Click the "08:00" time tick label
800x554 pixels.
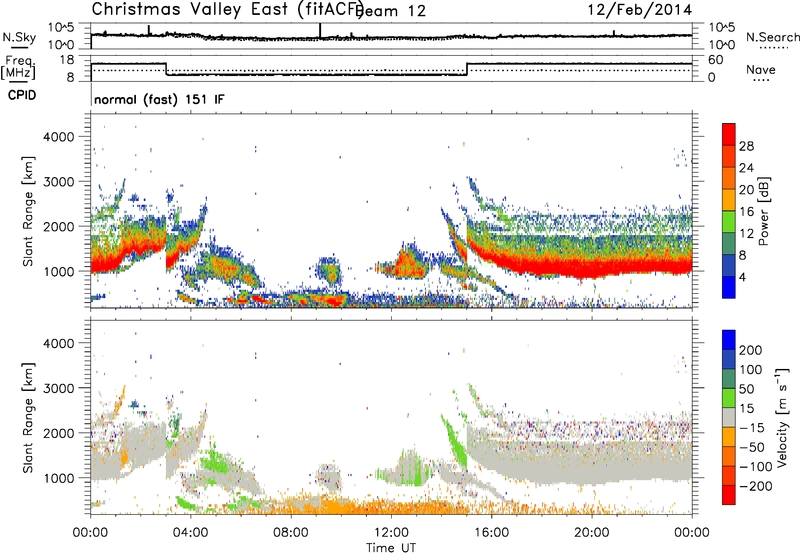pyautogui.click(x=291, y=533)
